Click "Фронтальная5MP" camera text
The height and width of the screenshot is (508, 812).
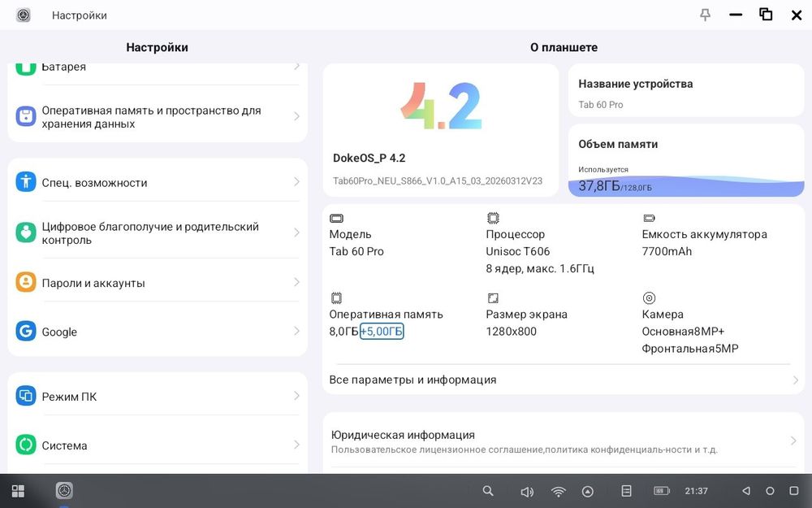(x=690, y=349)
